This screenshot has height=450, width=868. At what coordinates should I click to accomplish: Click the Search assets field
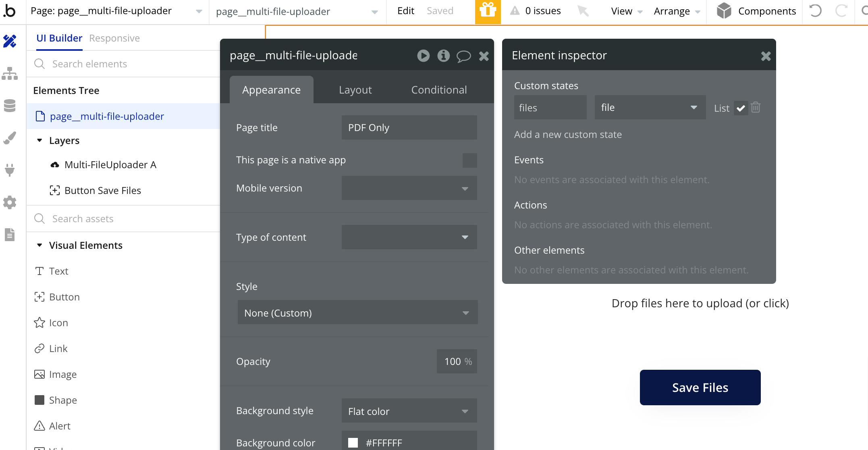coord(123,219)
